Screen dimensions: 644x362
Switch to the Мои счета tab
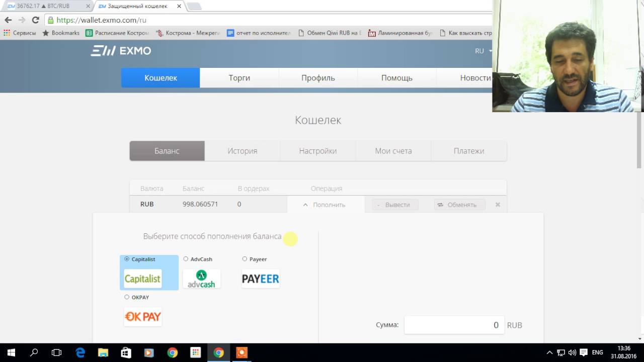(393, 151)
